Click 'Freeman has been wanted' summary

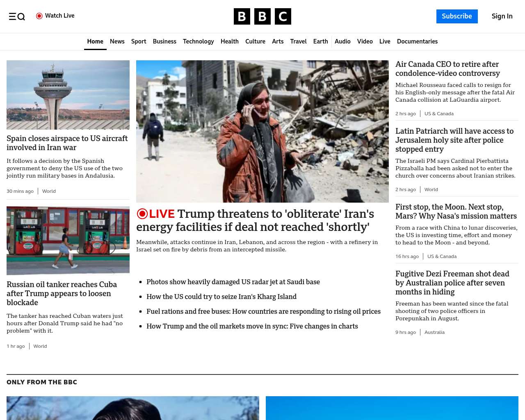[x=452, y=311]
